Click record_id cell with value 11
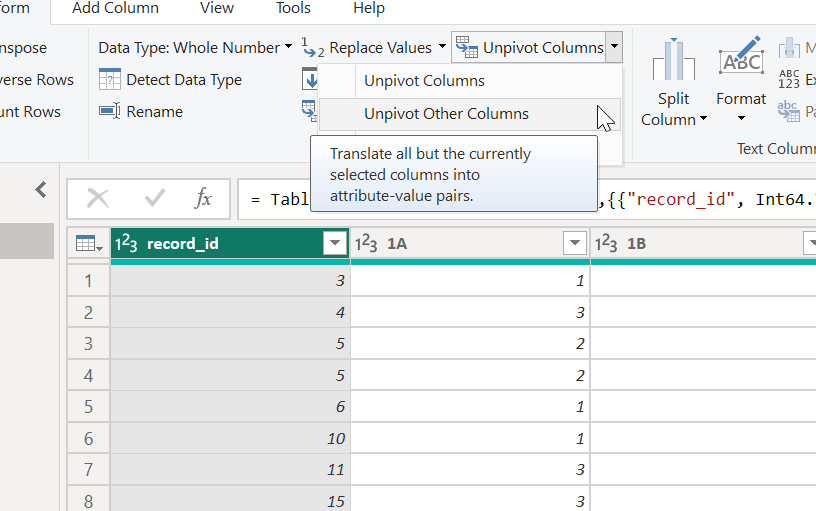This screenshot has width=816, height=511. point(230,470)
